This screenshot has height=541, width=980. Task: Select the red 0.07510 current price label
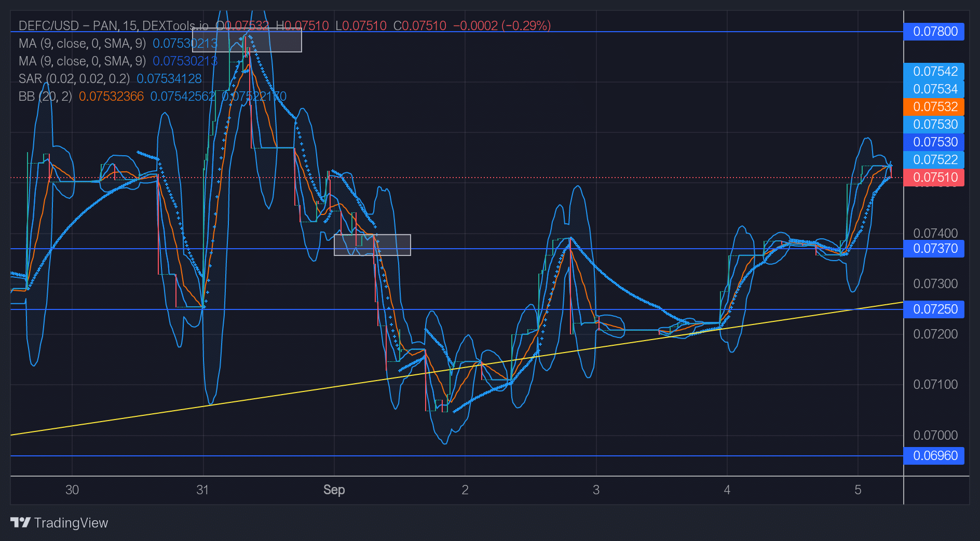(x=934, y=178)
